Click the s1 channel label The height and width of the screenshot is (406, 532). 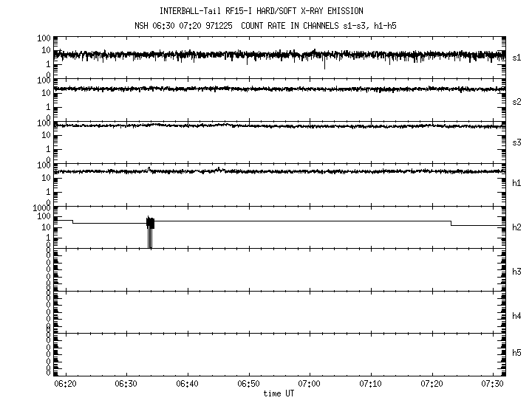[x=517, y=57]
